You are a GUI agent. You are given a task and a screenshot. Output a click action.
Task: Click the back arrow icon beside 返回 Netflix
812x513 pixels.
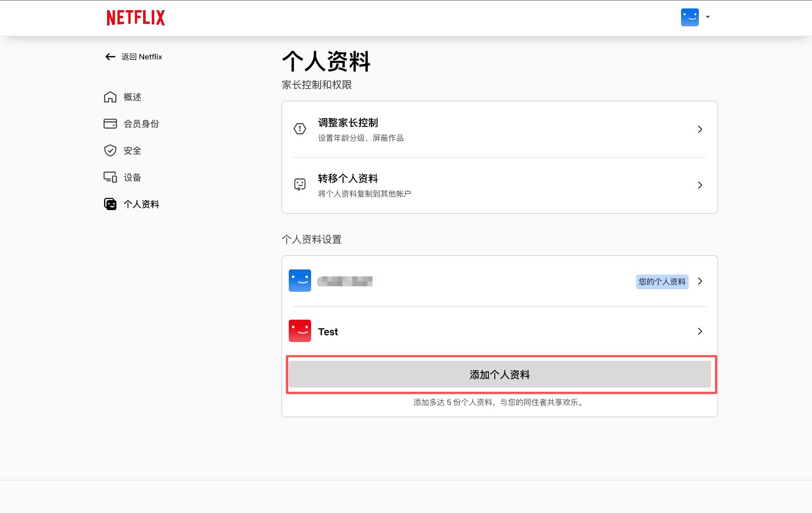pos(110,57)
